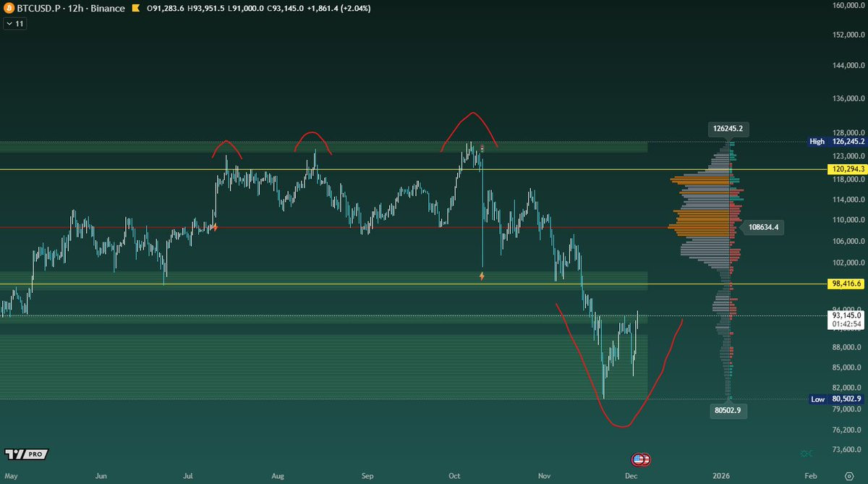Viewport: 868px width, 484px height.
Task: Click the Aug label on time axis
Action: 278,476
